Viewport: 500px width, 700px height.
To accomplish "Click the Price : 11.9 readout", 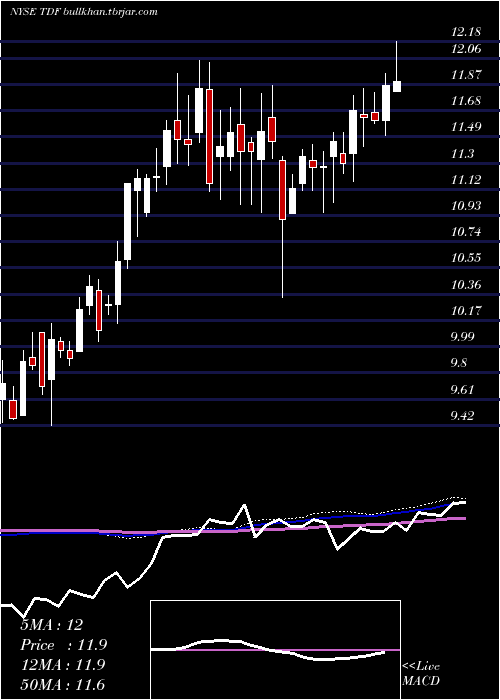I will pos(64,645).
